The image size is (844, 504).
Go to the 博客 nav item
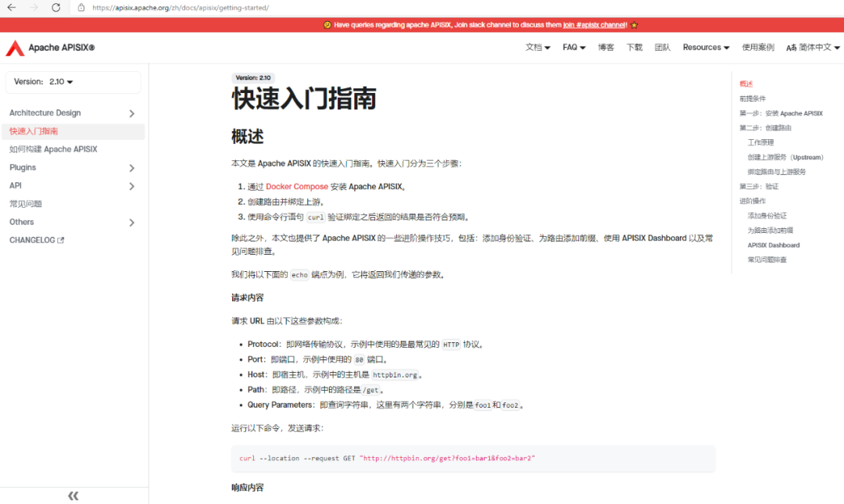[606, 48]
